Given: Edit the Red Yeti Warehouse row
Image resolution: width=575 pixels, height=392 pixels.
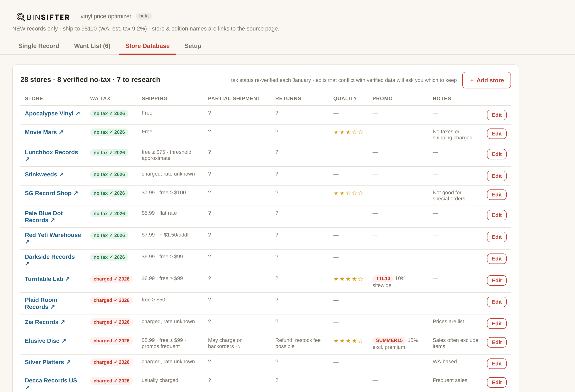Looking at the screenshot, I should [497, 237].
